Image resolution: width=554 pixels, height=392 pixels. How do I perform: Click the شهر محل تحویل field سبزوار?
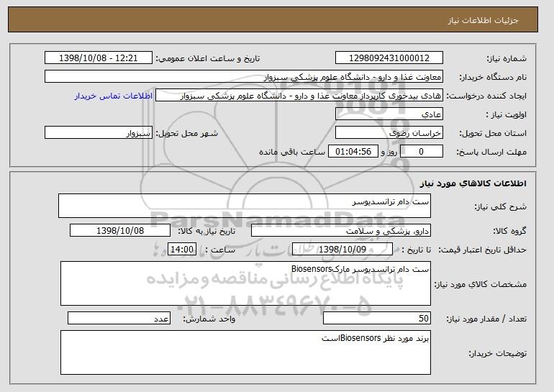pyautogui.click(x=99, y=133)
